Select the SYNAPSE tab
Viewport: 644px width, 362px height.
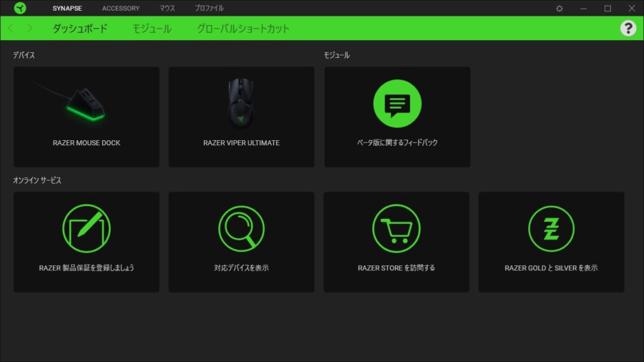[x=67, y=9]
